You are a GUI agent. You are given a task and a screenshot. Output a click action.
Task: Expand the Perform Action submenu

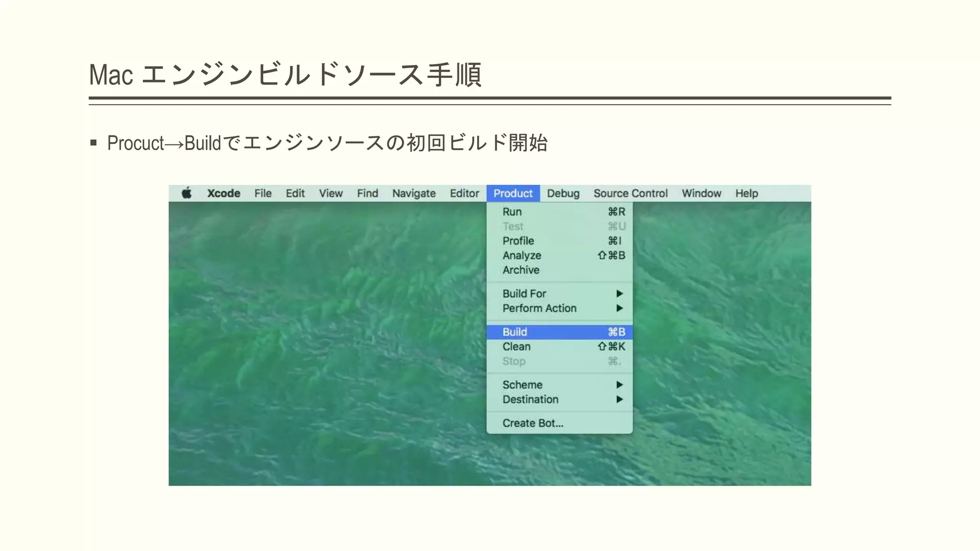[559, 308]
